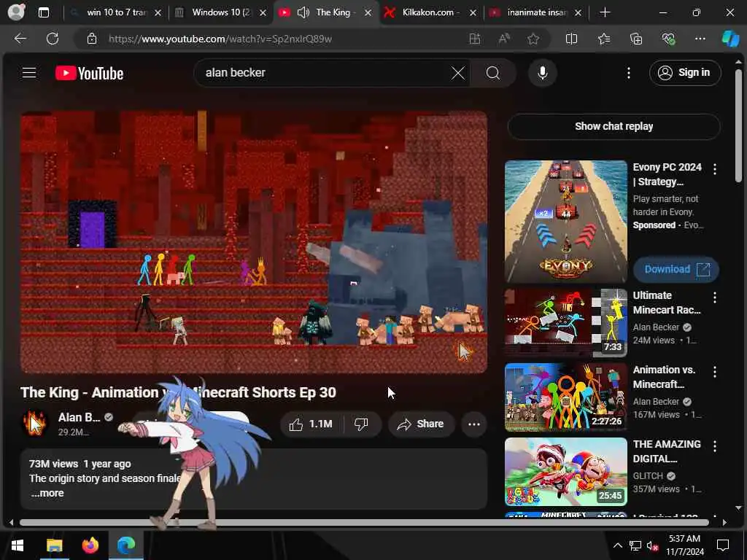This screenshot has width=747, height=560.
Task: Open Read aloud in address bar
Action: coord(503,39)
